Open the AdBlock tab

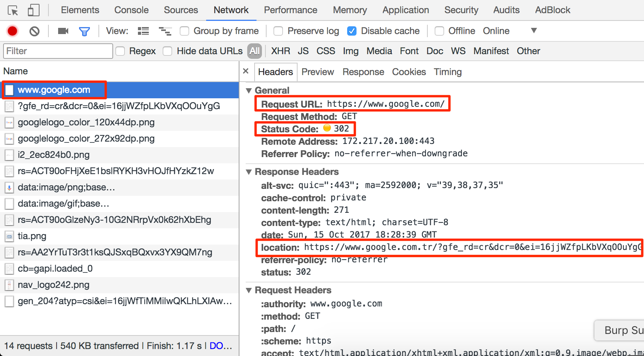[x=553, y=10]
